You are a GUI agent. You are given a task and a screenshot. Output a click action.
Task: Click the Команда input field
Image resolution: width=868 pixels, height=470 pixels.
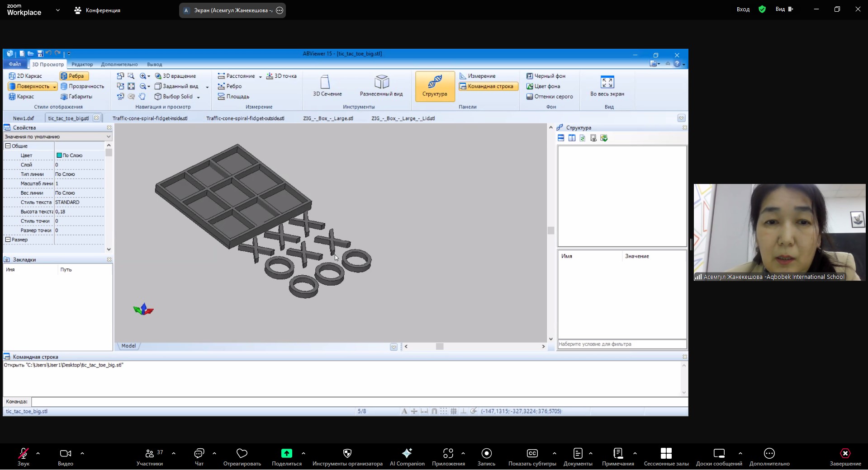coord(357,401)
